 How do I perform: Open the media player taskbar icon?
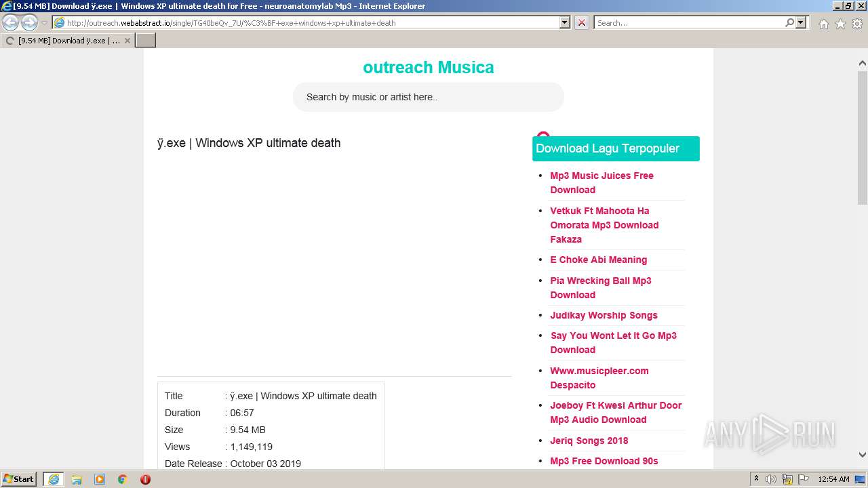(100, 479)
